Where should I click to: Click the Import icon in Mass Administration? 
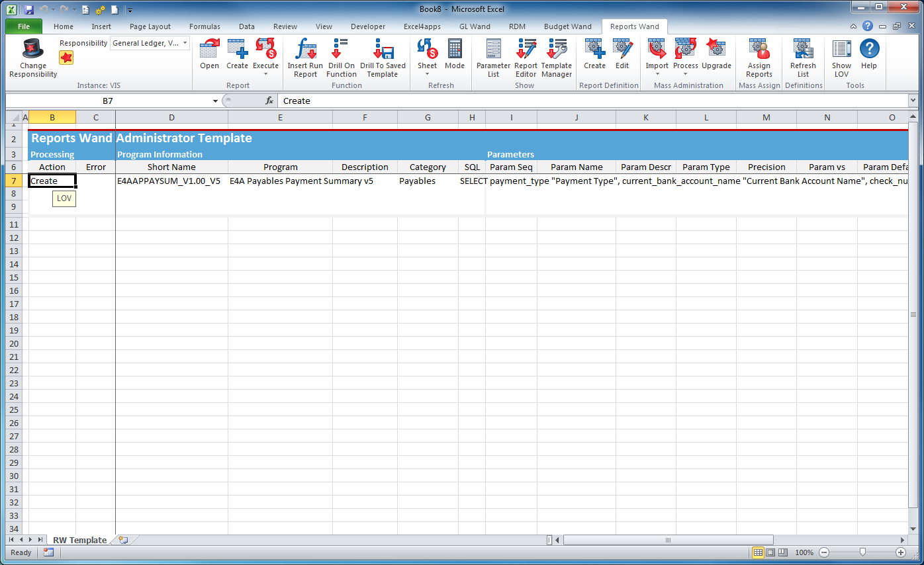click(x=657, y=54)
